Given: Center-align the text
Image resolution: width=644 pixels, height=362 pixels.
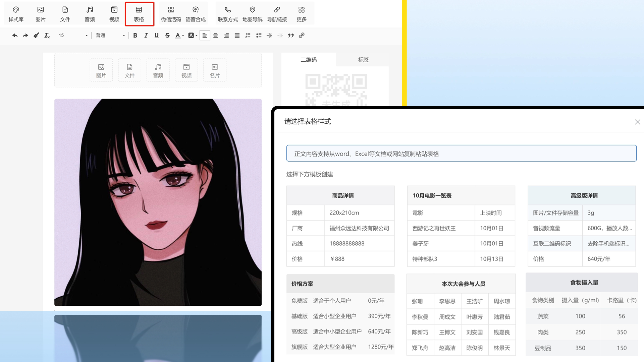Looking at the screenshot, I should [x=216, y=35].
